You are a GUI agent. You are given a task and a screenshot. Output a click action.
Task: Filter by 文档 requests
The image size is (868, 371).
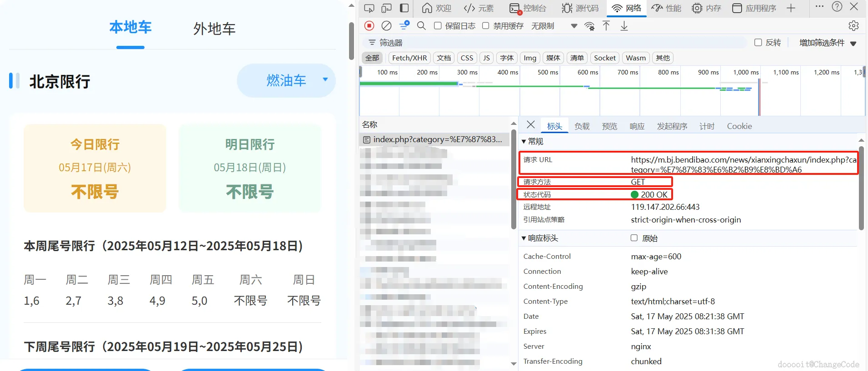(444, 58)
